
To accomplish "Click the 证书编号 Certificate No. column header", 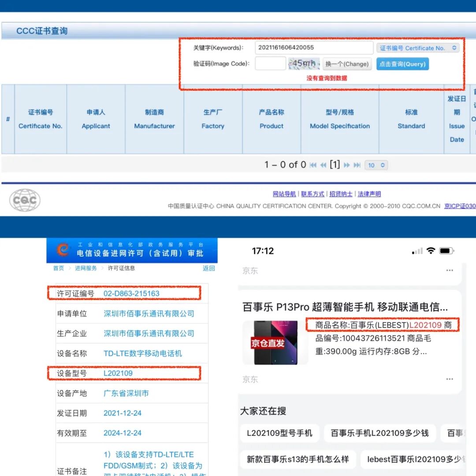I will click(x=41, y=119).
